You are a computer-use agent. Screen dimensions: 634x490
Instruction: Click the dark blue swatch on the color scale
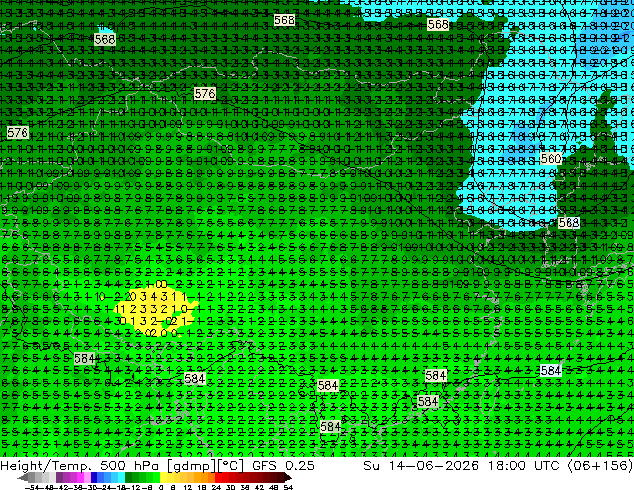[94, 478]
